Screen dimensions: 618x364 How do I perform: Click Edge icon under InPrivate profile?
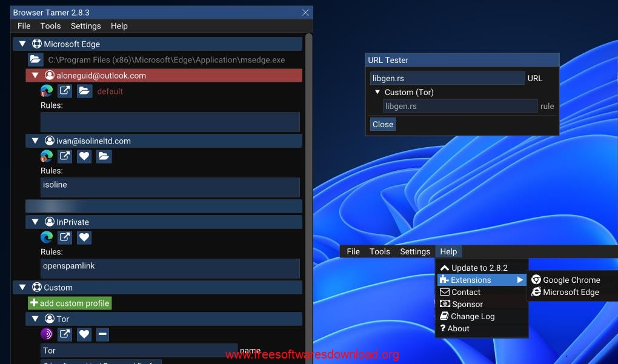[47, 237]
